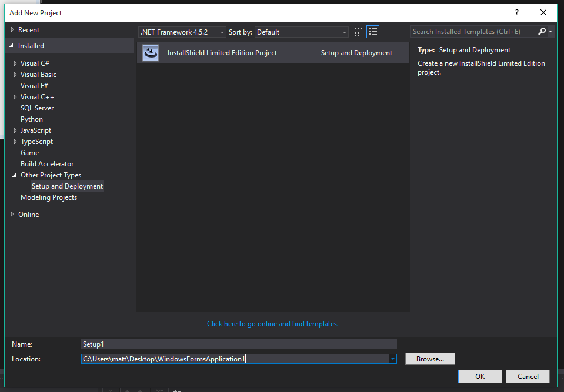The height and width of the screenshot is (392, 564).
Task: Select Setup and Deployment tree item
Action: pyautogui.click(x=67, y=186)
